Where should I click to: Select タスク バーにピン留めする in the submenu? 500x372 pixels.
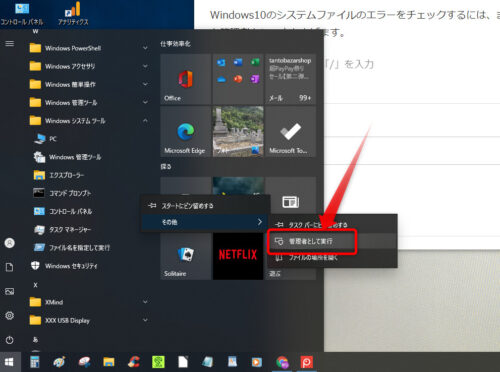[x=332, y=225]
